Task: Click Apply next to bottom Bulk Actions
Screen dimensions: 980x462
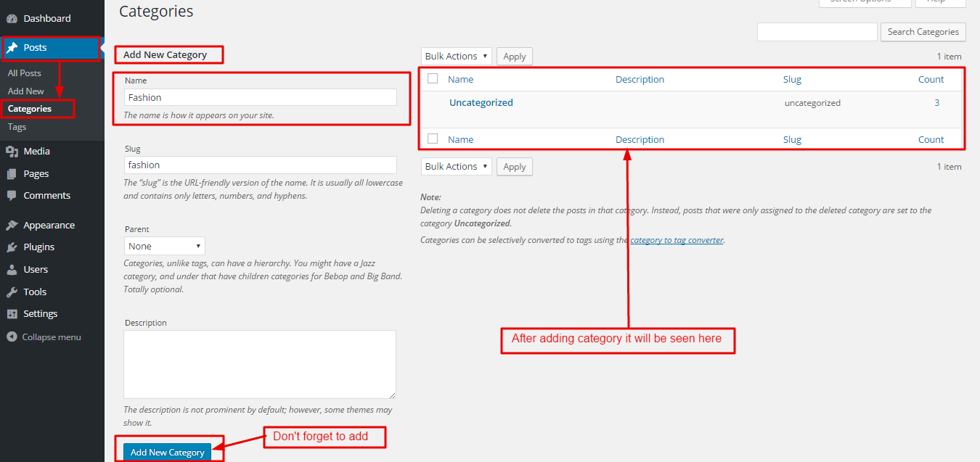Action: (x=515, y=167)
